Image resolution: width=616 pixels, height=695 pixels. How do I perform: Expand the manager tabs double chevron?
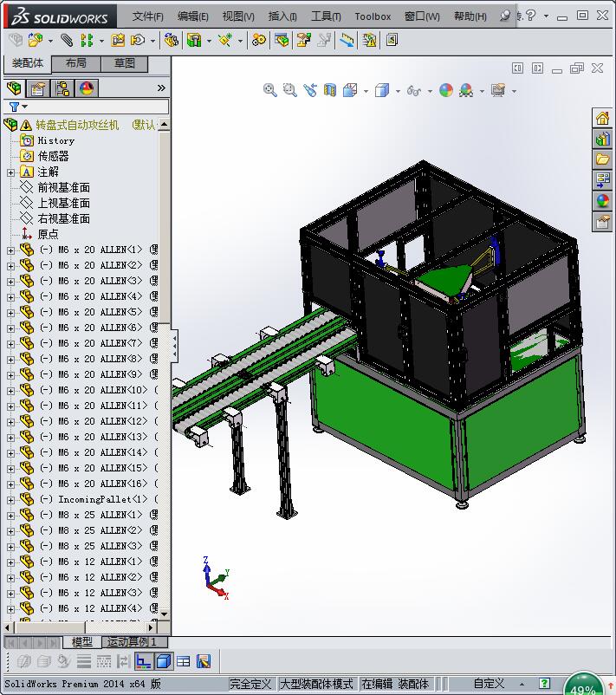pyautogui.click(x=161, y=88)
